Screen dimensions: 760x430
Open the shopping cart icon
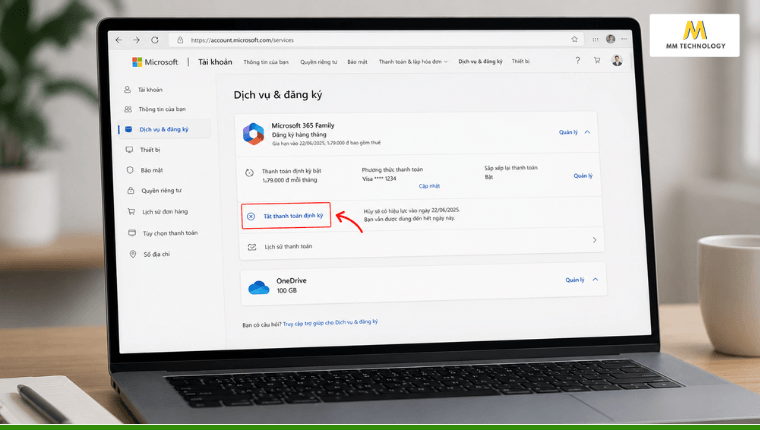[x=597, y=60]
